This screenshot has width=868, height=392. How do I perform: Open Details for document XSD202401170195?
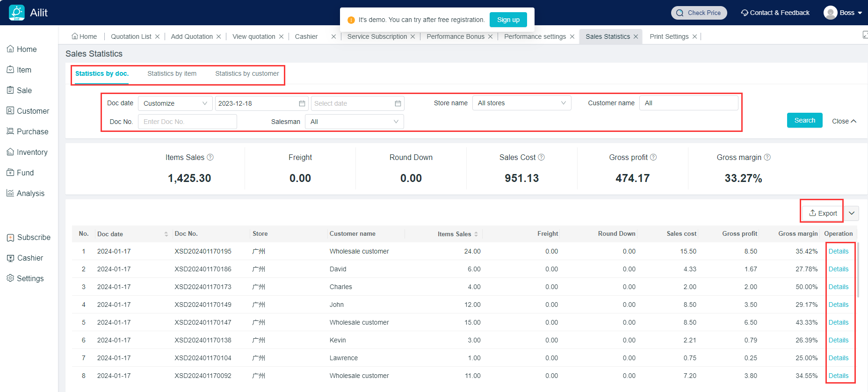point(838,251)
